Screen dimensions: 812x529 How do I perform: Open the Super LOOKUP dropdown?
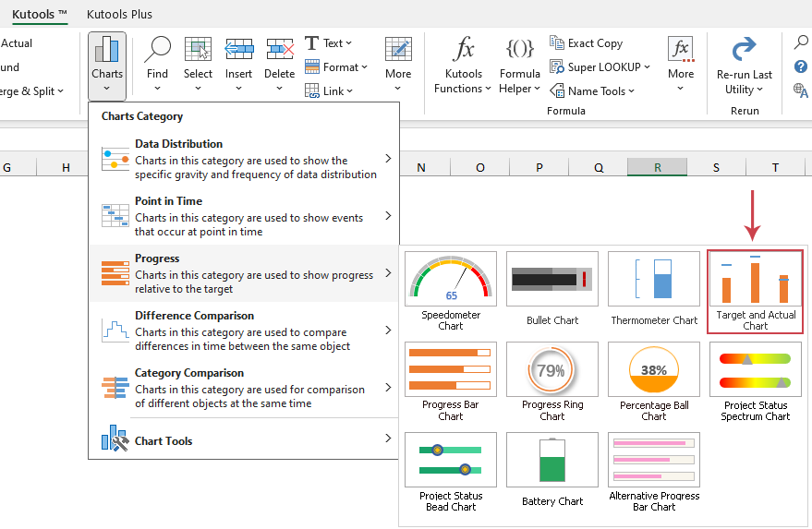600,66
